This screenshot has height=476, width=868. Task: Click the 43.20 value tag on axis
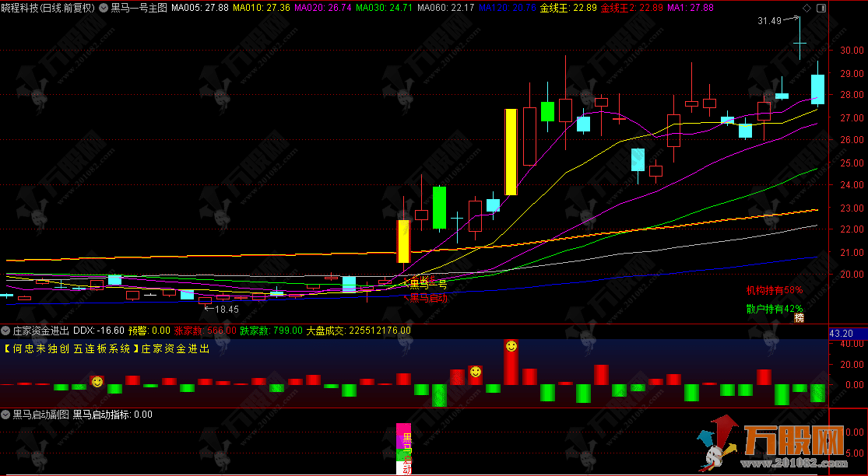842,333
